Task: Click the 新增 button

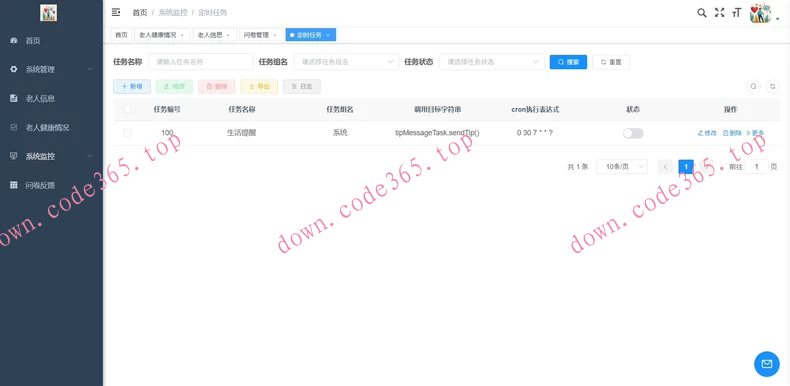Action: (x=131, y=87)
